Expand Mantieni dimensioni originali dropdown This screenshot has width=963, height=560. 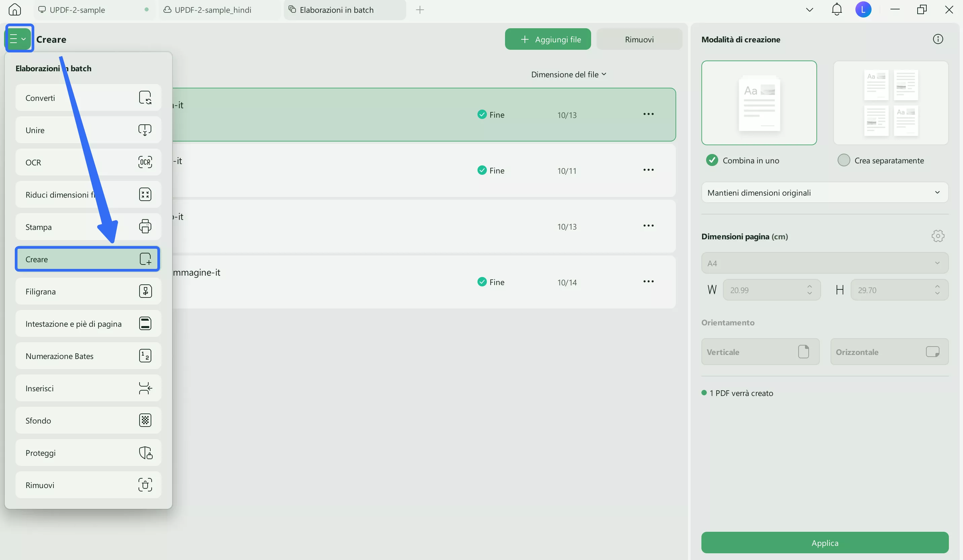pos(824,193)
